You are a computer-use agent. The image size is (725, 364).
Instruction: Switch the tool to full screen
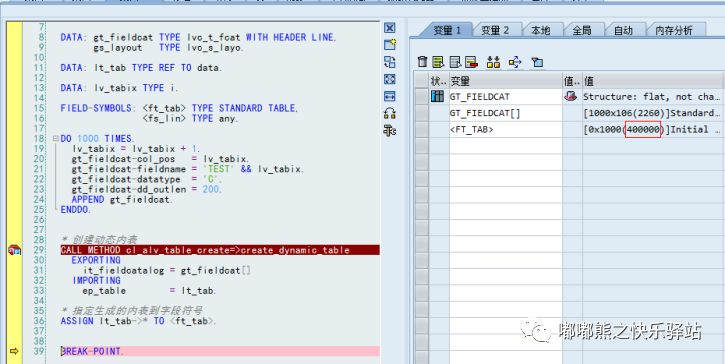[x=390, y=79]
